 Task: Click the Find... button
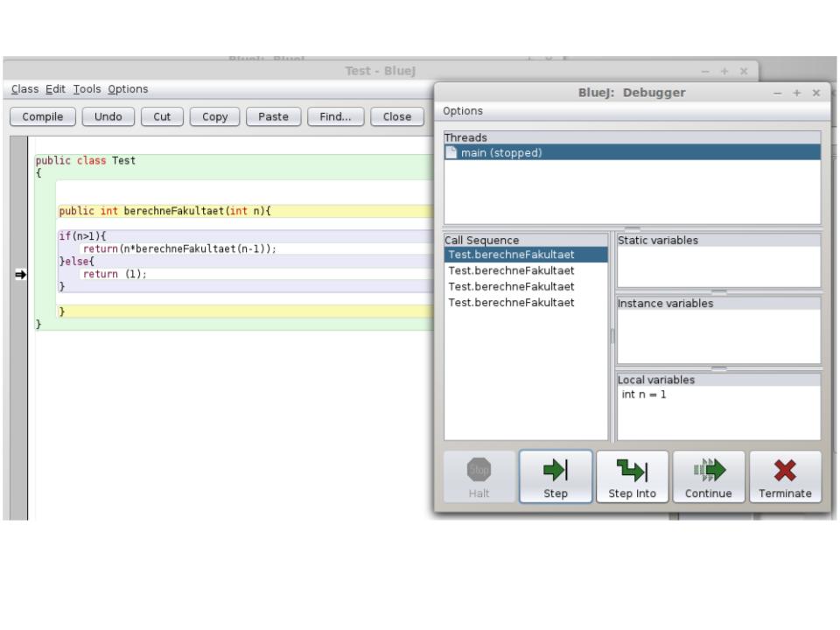tap(335, 116)
